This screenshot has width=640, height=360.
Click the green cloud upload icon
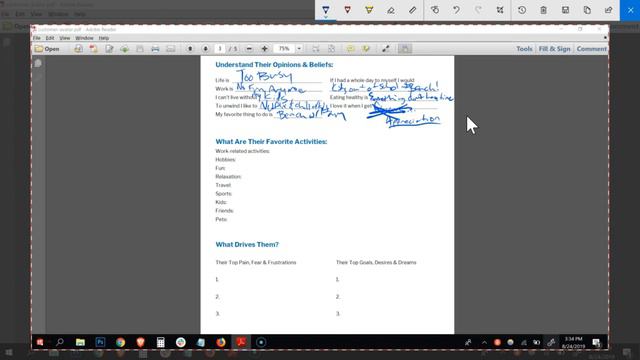(124, 49)
